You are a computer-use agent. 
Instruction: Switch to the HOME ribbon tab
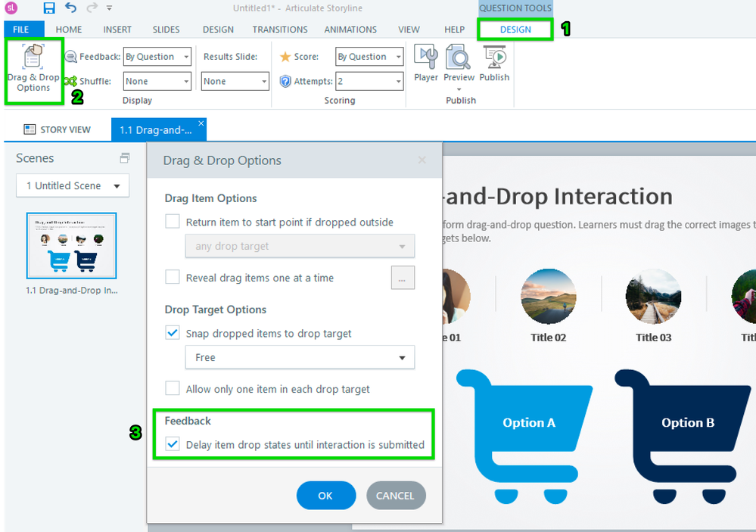point(68,30)
